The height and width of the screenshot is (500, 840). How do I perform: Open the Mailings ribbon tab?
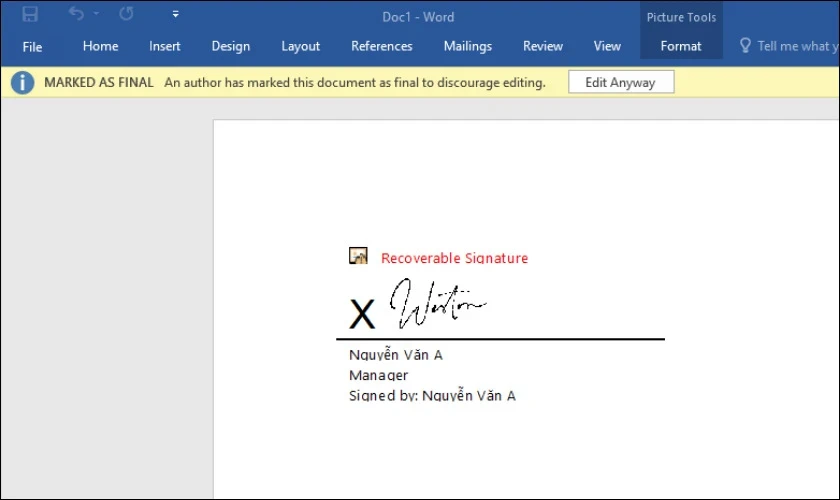467,46
